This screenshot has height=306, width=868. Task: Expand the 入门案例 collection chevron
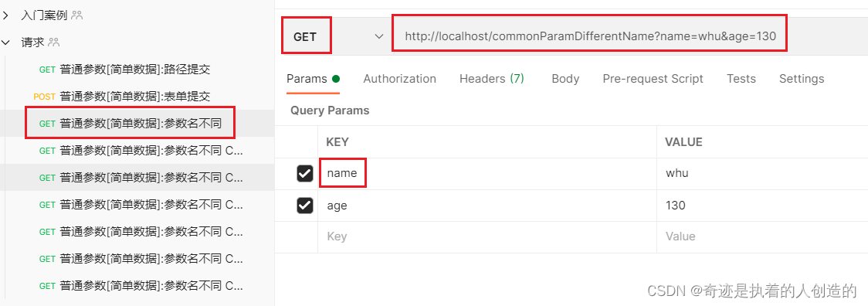click(x=6, y=15)
